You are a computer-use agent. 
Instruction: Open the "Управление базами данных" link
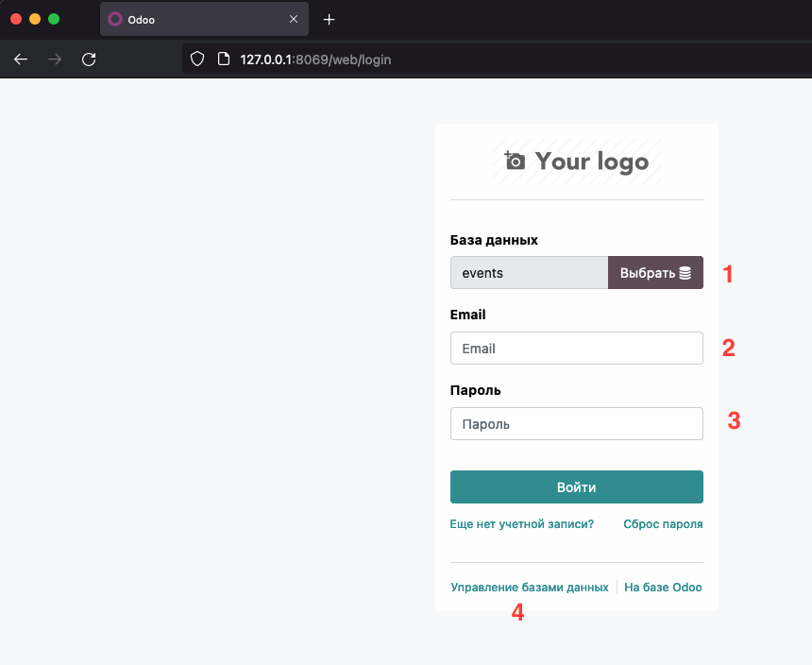(x=530, y=588)
